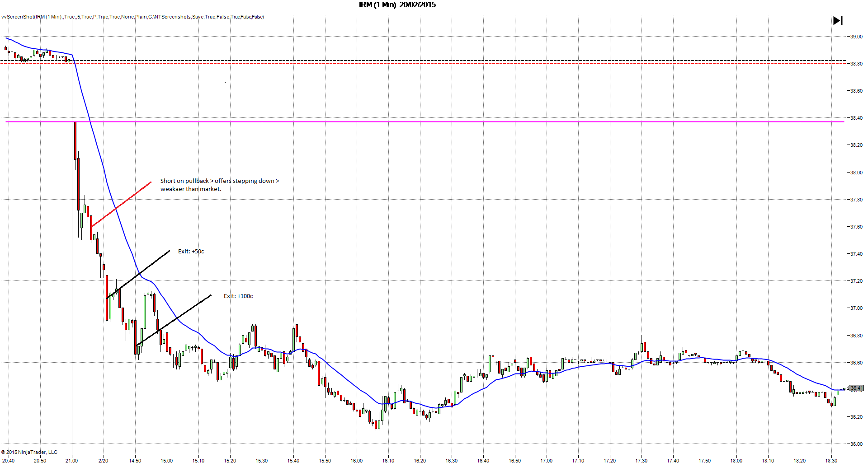
Task: Click the 17:10 time axis label
Action: 578,461
